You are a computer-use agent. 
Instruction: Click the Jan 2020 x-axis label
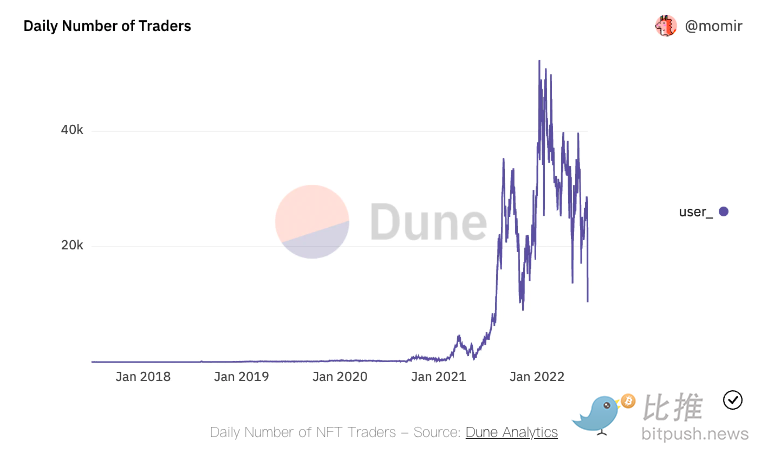click(340, 377)
